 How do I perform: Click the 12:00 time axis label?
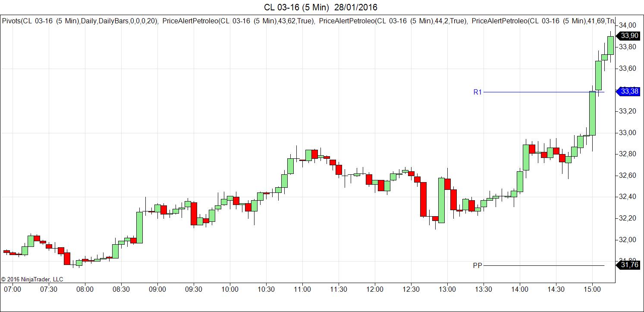coord(375,289)
